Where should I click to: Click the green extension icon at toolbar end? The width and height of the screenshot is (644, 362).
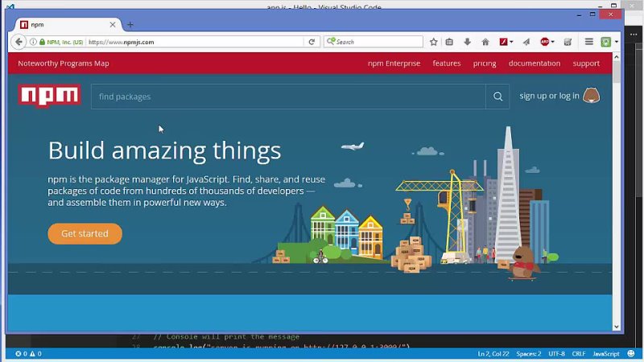pyautogui.click(x=606, y=42)
